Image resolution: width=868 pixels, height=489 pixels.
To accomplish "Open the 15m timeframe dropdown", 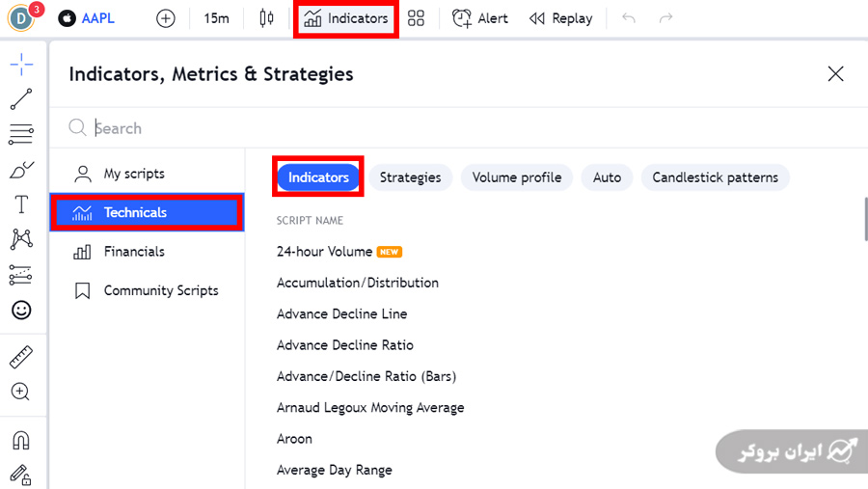I will [x=217, y=18].
